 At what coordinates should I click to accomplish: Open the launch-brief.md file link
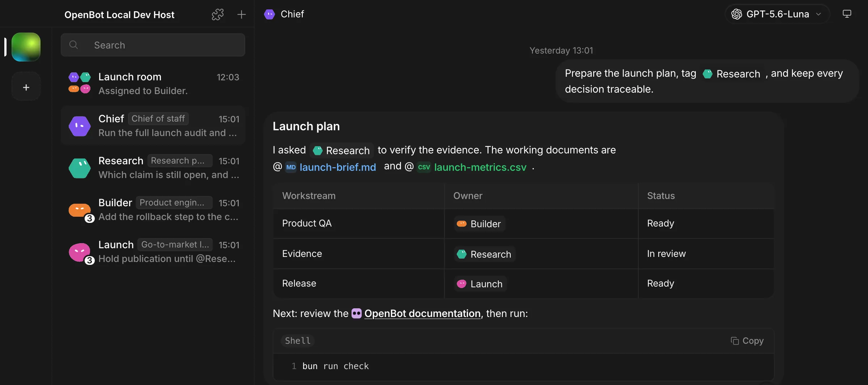pos(338,167)
